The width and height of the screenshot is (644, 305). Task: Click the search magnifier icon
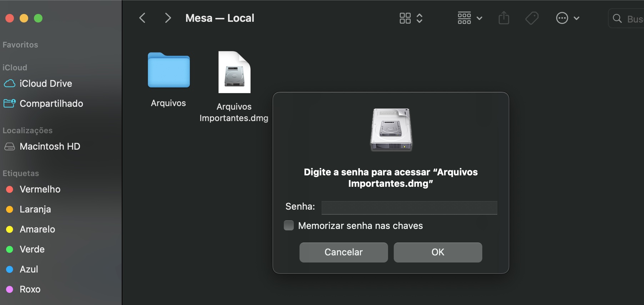[x=617, y=19]
